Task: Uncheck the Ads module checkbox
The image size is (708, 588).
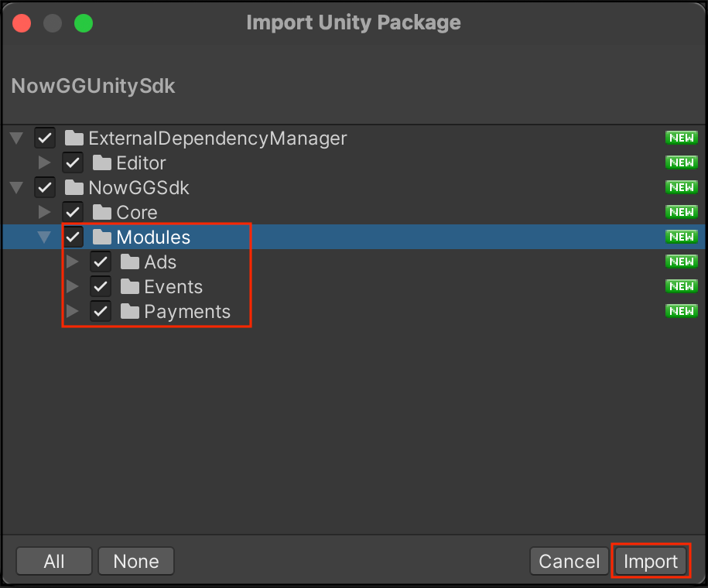Action: 101,262
